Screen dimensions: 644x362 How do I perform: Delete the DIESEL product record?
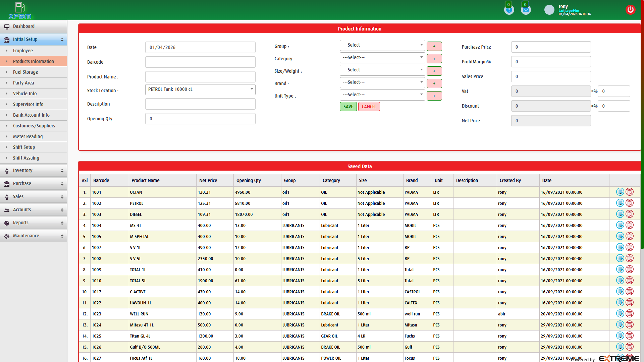coord(630,214)
